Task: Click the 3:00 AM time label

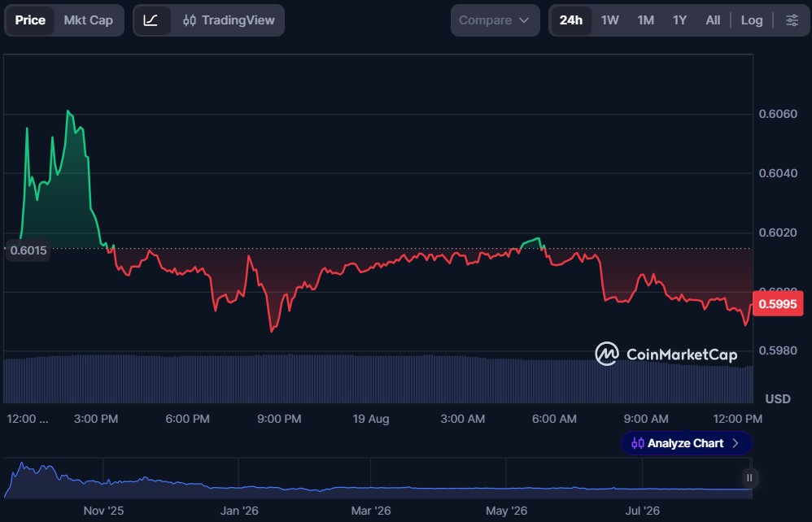Action: click(x=462, y=419)
